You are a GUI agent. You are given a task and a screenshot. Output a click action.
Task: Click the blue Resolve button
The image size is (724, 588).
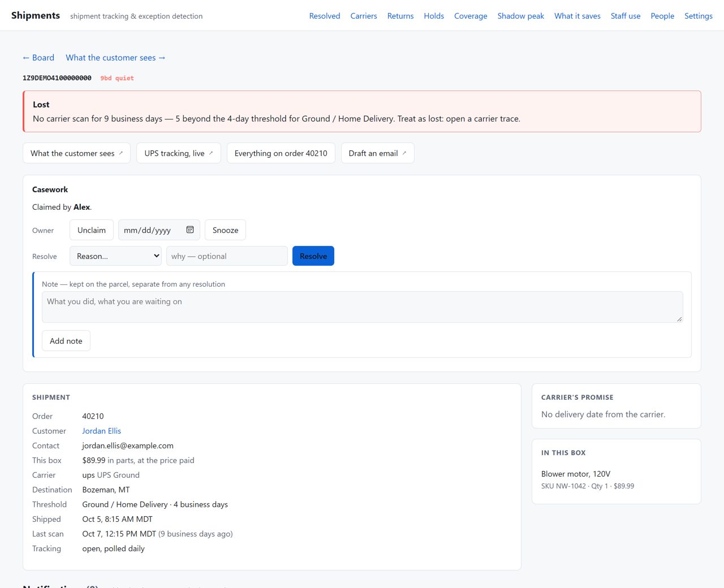(313, 256)
